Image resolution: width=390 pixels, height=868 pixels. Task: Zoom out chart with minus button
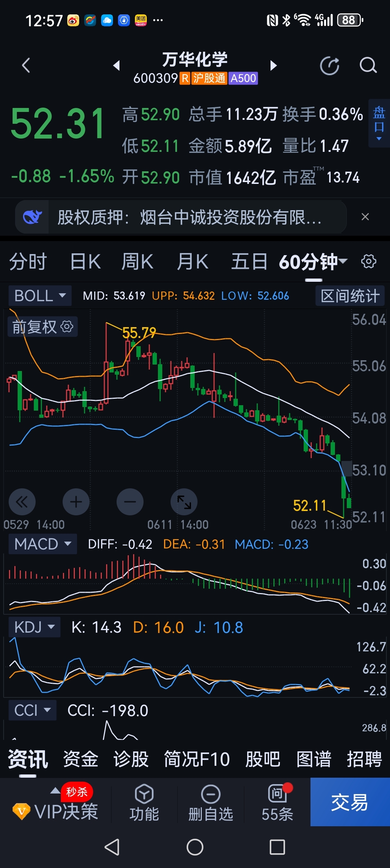[130, 502]
